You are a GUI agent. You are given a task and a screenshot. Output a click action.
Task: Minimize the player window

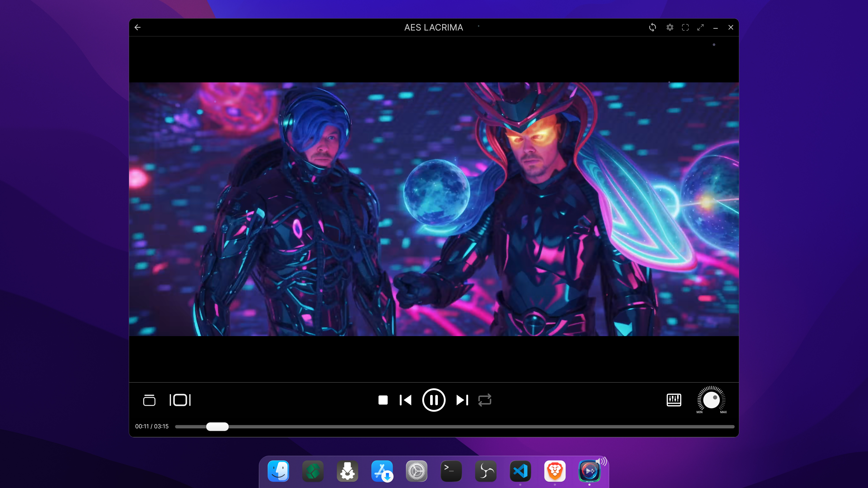tap(715, 28)
